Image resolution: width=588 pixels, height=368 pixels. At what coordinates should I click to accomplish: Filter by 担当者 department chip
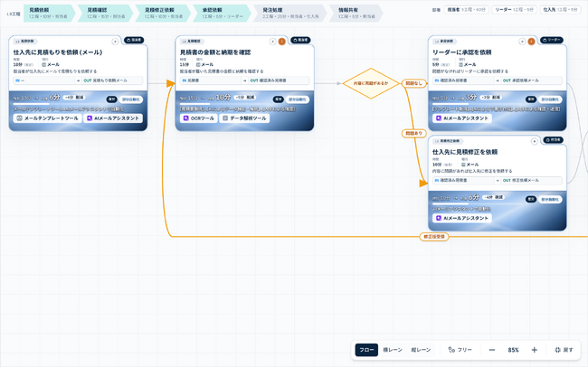coord(466,10)
